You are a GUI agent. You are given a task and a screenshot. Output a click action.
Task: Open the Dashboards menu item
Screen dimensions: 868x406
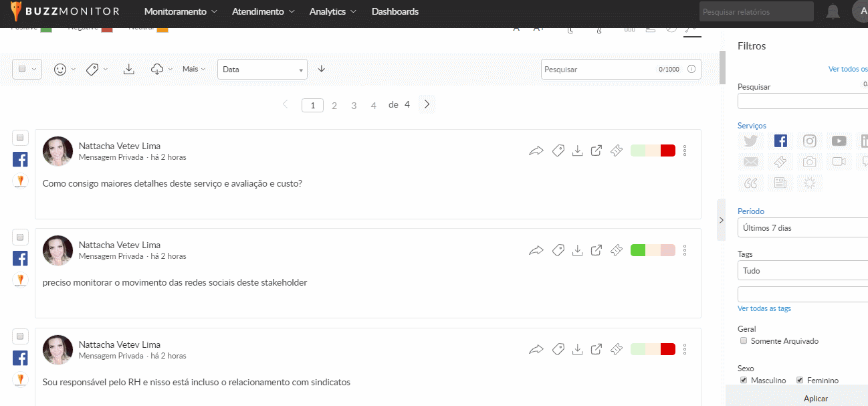coord(395,11)
